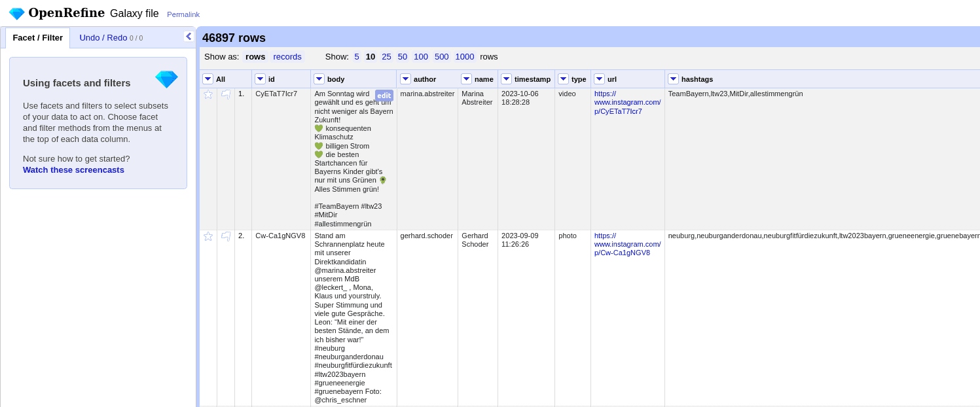Switch to the Undo / Redo tab
980x407 pixels.
102,37
